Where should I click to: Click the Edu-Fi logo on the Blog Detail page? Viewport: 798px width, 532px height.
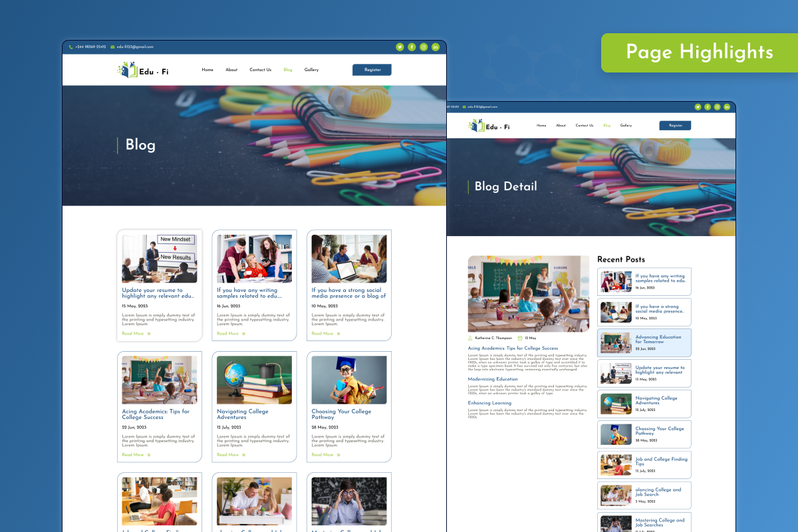click(x=489, y=126)
